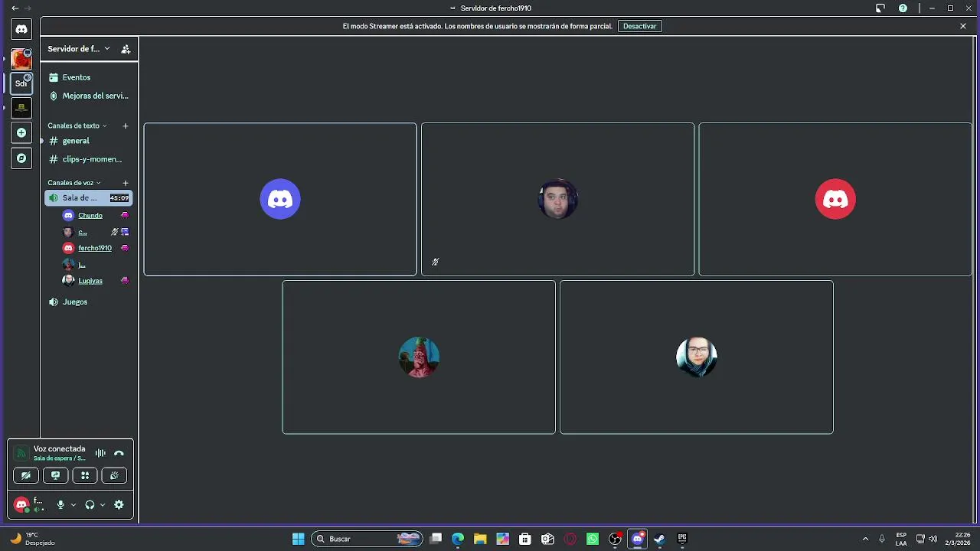Select user Chundo in voice channel

coord(90,215)
